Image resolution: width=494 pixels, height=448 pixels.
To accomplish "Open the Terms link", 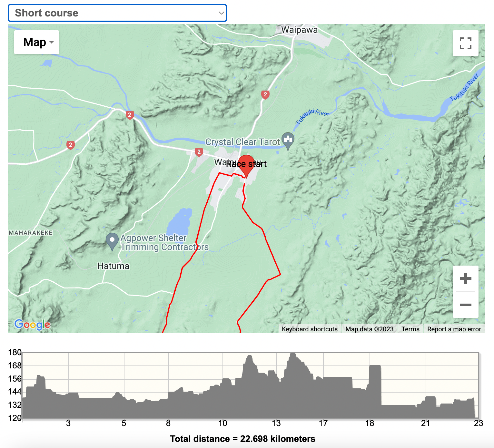I will (410, 329).
